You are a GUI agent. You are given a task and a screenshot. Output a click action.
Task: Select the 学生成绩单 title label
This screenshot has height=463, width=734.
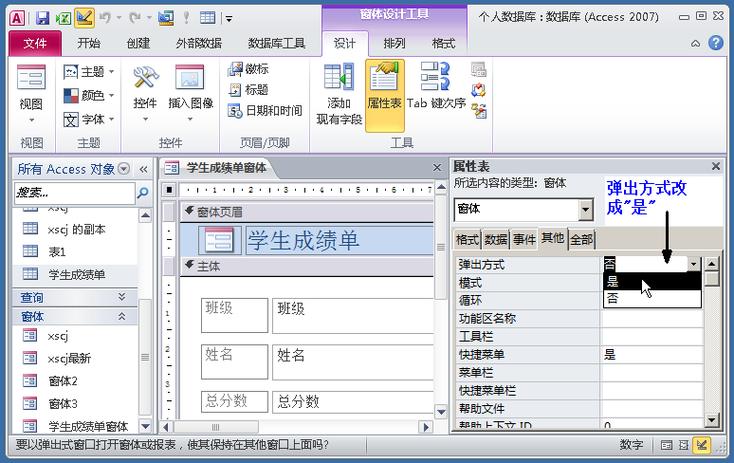pos(339,241)
